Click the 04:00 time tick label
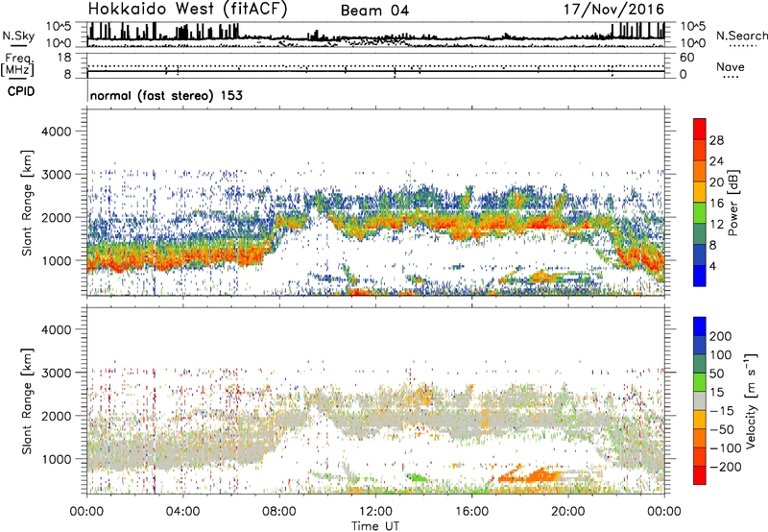This screenshot has width=768, height=532. (182, 512)
